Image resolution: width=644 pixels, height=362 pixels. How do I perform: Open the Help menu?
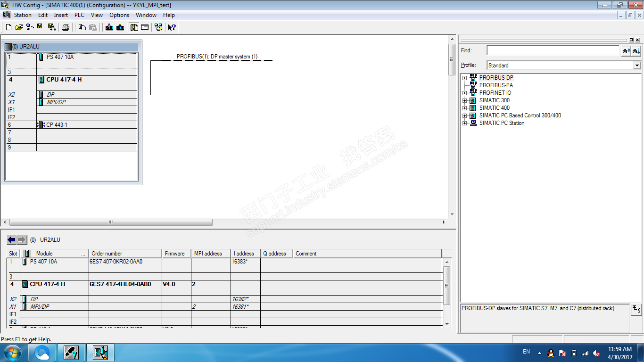(x=169, y=15)
